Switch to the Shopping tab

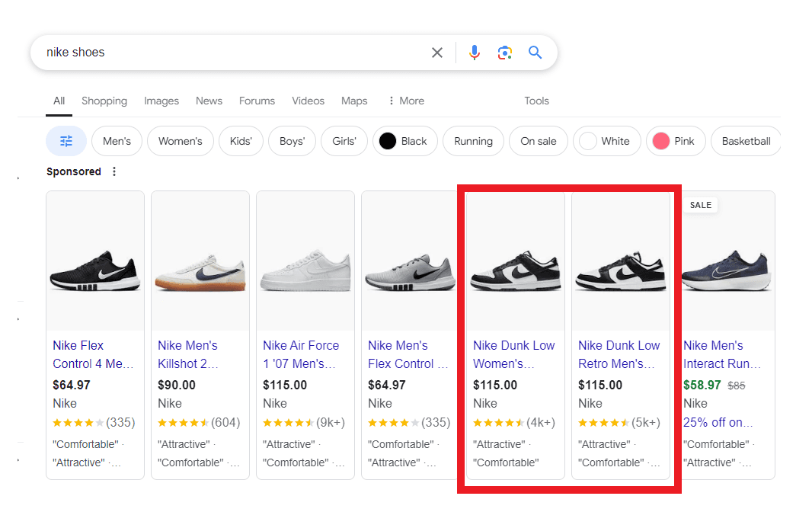(104, 101)
